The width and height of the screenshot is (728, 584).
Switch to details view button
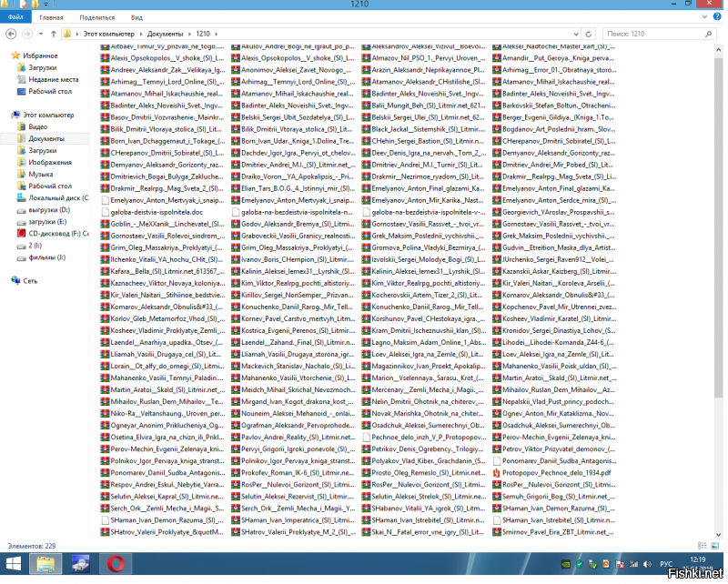point(703,546)
